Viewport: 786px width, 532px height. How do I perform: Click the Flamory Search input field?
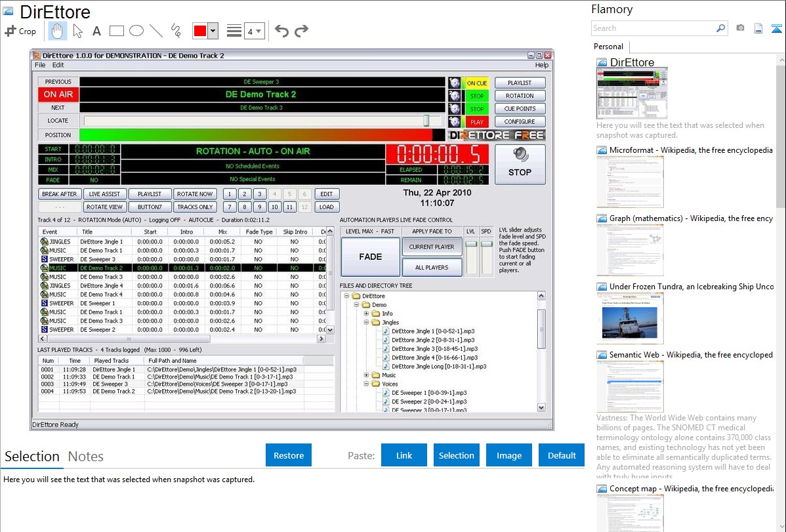[x=653, y=28]
